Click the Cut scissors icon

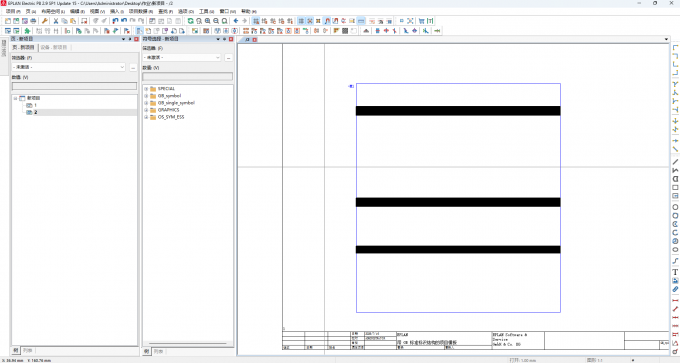tap(56, 21)
